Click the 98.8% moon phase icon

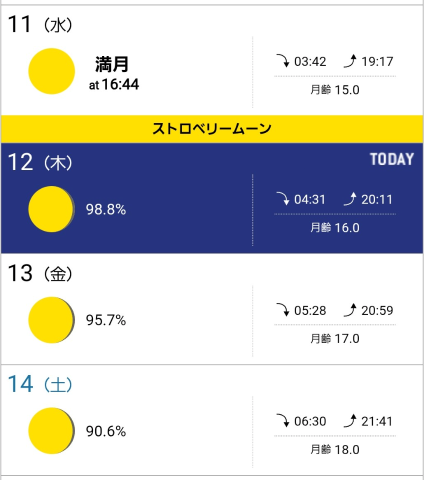[x=52, y=209]
